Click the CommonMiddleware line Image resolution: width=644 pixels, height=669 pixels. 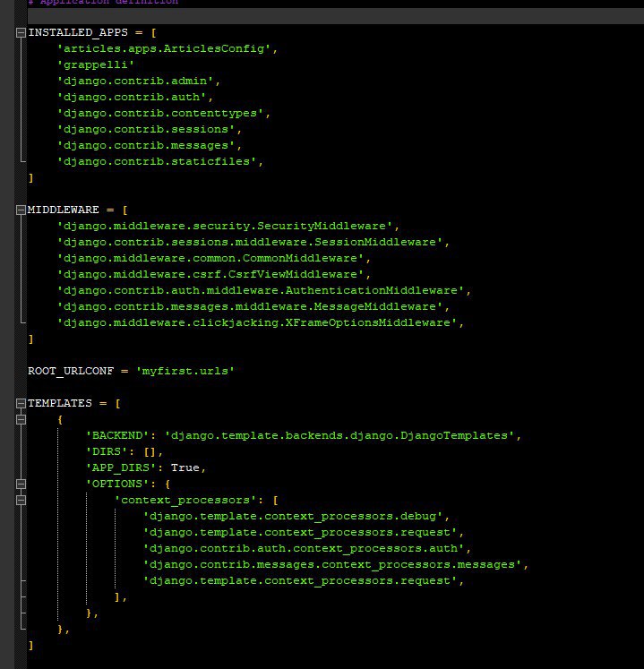tap(214, 259)
